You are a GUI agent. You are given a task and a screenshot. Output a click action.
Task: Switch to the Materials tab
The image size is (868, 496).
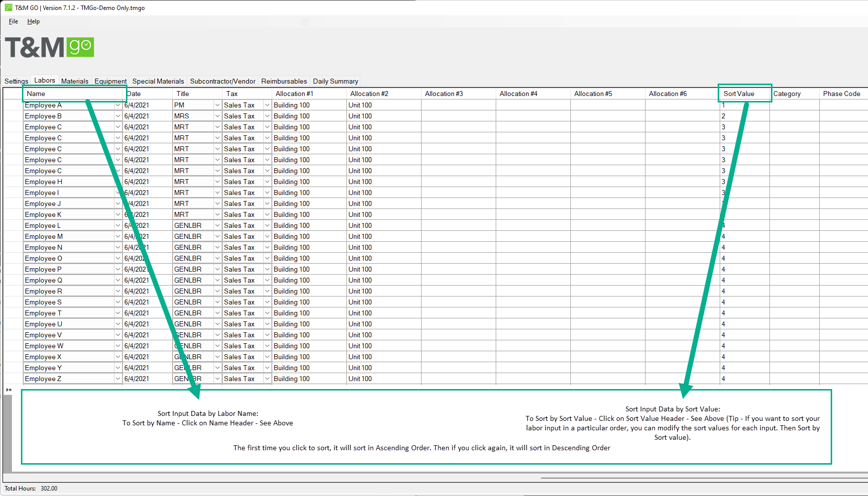[x=75, y=81]
